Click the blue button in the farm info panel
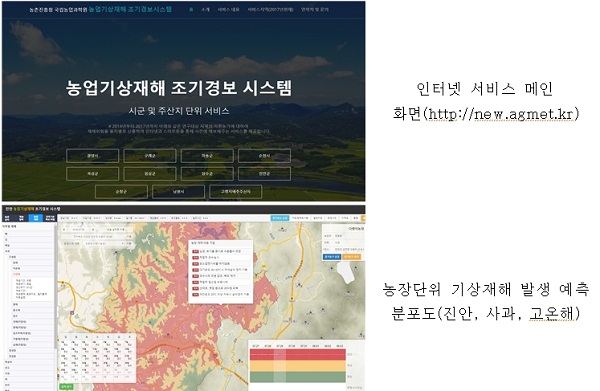This screenshot has width=600, height=391. click(332, 257)
